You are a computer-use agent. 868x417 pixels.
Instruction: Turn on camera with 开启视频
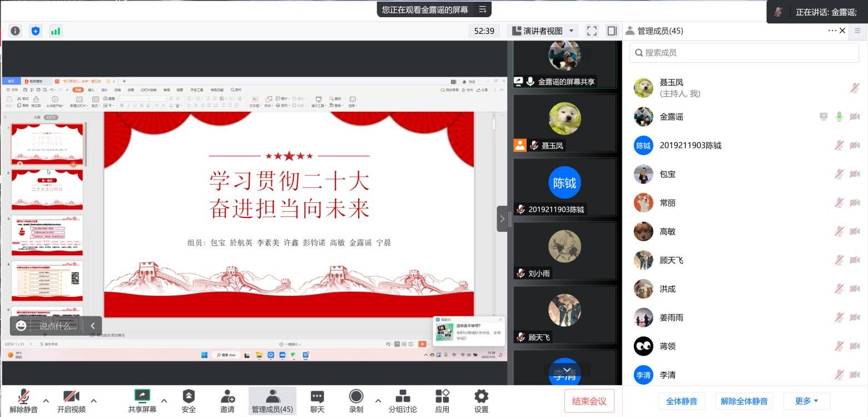pyautogui.click(x=71, y=401)
